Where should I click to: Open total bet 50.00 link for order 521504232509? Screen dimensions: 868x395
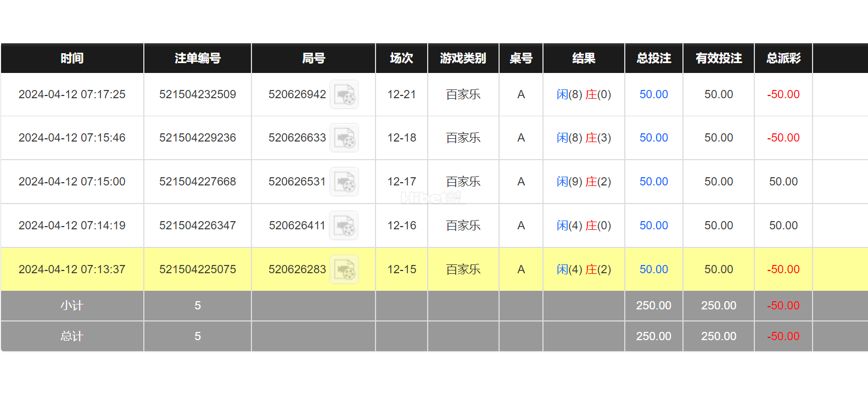click(x=654, y=94)
